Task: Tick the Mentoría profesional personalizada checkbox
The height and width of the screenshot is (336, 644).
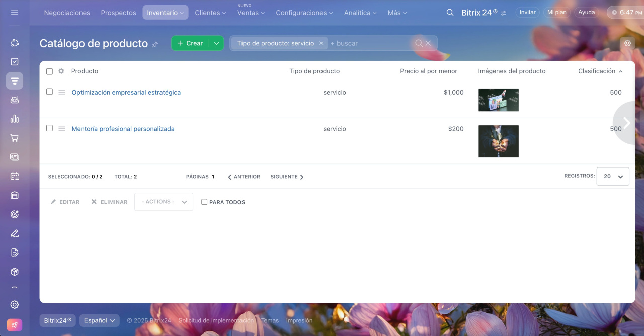Action: [49, 128]
